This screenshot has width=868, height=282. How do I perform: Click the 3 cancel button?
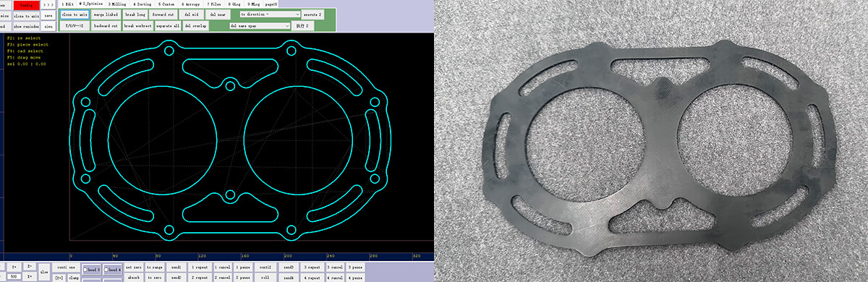[335, 267]
